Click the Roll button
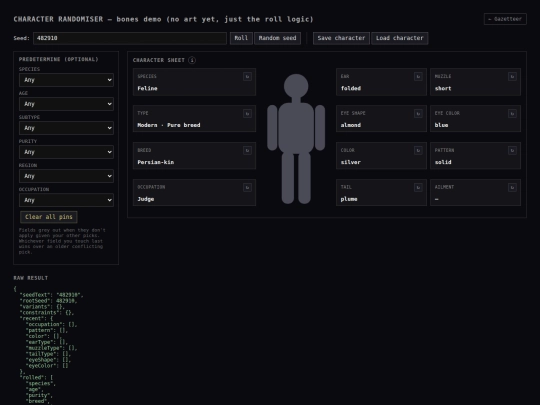Image resolution: width=540 pixels, height=405 pixels. click(x=241, y=38)
